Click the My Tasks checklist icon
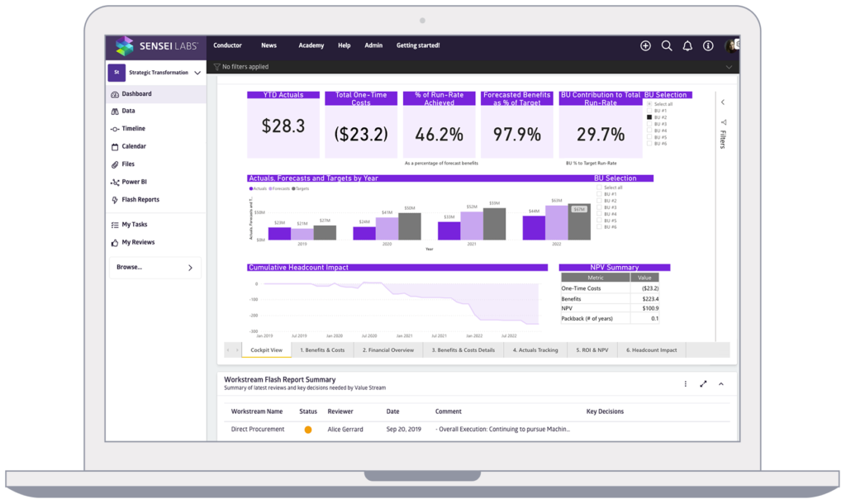Viewport: 846px width, 504px height. [x=115, y=225]
